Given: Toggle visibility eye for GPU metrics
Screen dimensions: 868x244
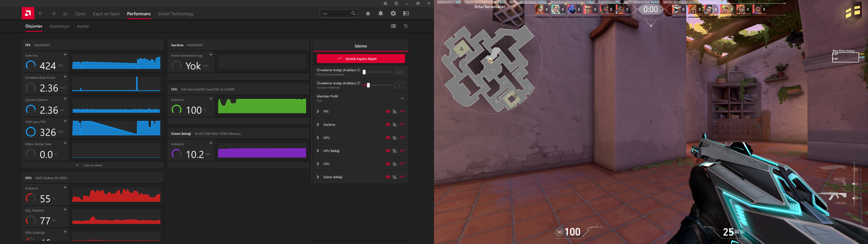Looking at the screenshot, I should pos(388,138).
